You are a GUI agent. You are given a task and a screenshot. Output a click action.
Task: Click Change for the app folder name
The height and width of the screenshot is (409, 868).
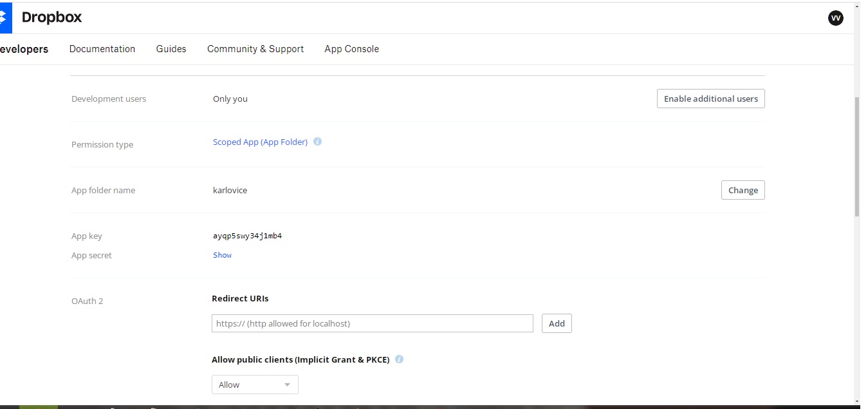(x=743, y=190)
